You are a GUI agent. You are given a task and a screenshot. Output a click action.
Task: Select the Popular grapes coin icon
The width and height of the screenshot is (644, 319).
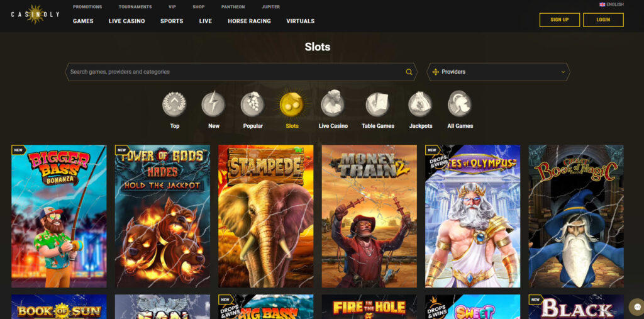point(252,104)
